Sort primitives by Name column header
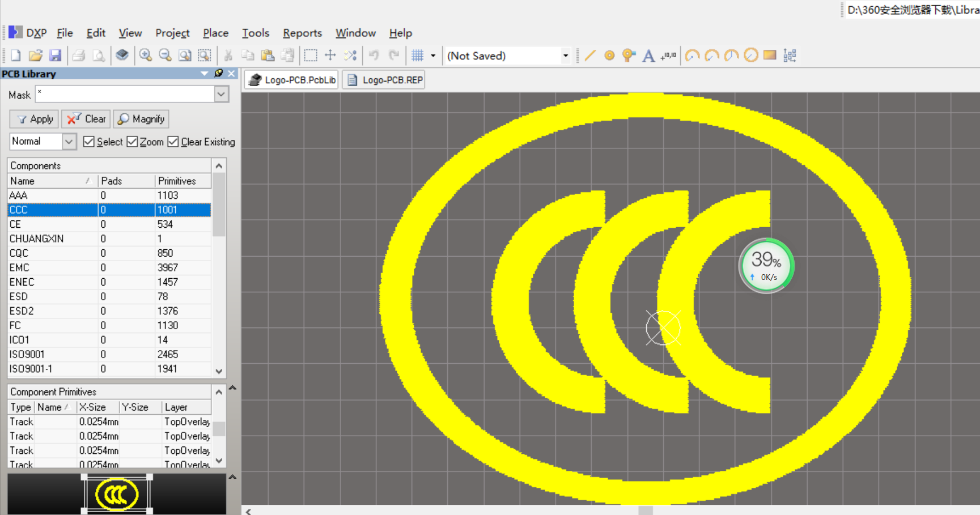 tap(56, 407)
